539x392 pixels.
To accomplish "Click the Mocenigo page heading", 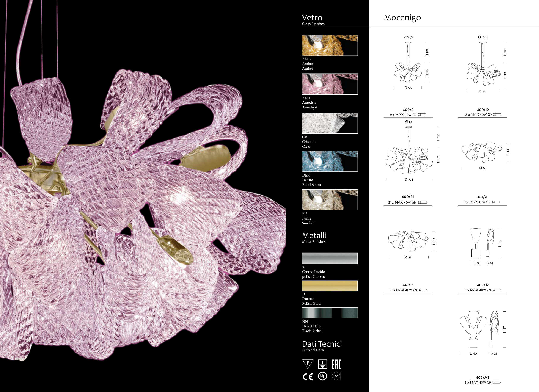I will (402, 18).
